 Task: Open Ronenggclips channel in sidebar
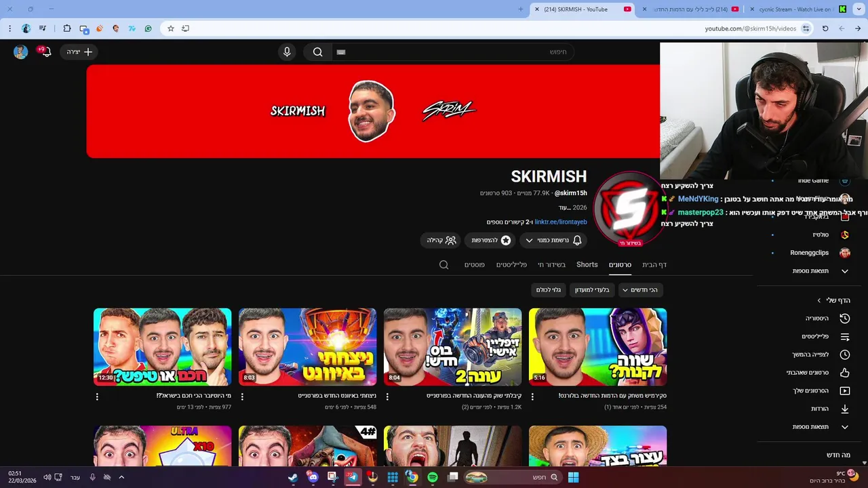click(821, 253)
